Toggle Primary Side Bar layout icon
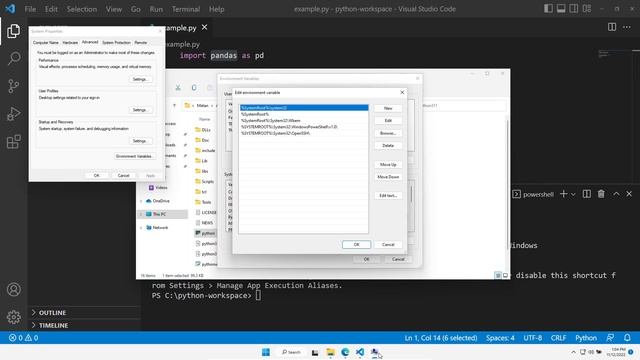Viewport: 640px width, 360px height. coord(548,9)
